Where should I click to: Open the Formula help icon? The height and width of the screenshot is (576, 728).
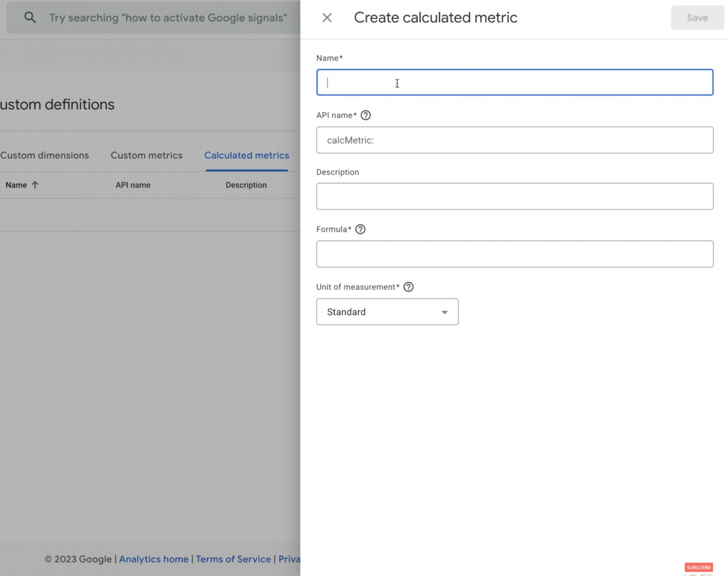coord(360,229)
